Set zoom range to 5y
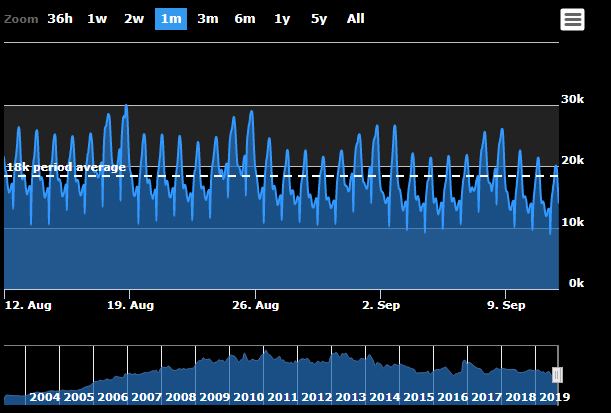 point(319,19)
